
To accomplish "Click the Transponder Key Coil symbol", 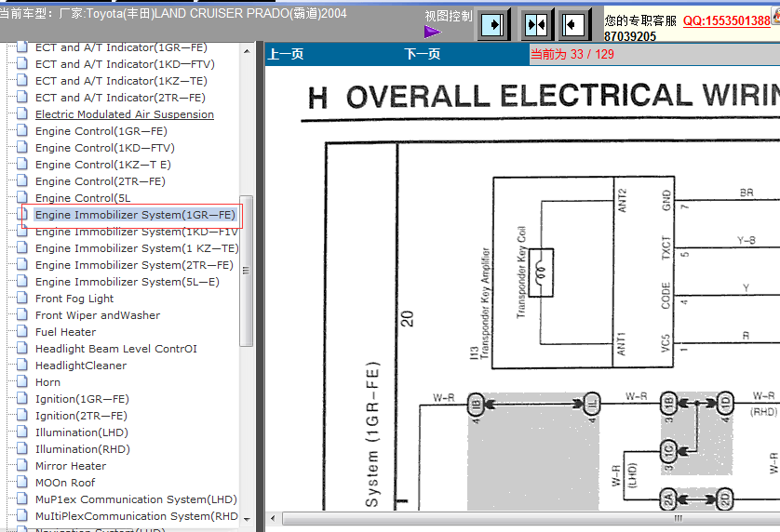I will tap(541, 273).
